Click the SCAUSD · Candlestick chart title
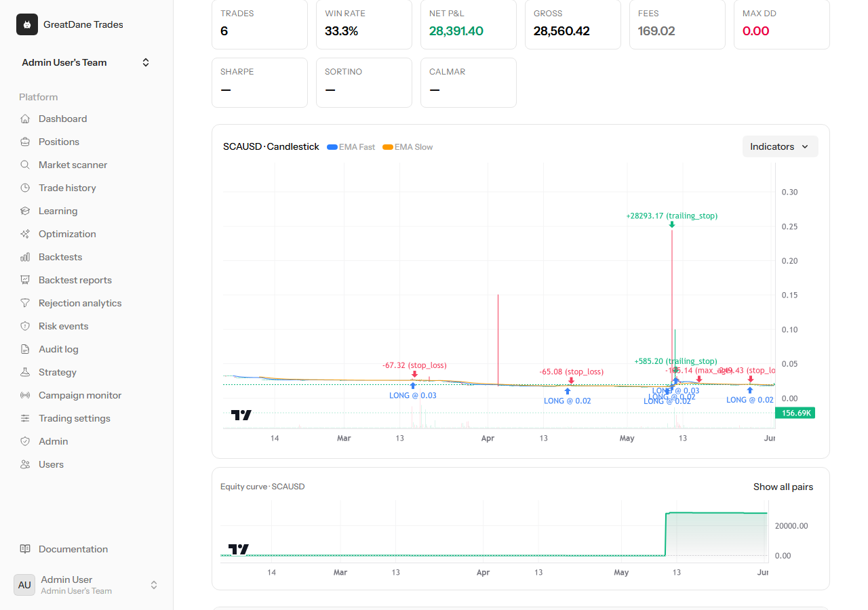Image resolution: width=868 pixels, height=610 pixels. click(271, 147)
